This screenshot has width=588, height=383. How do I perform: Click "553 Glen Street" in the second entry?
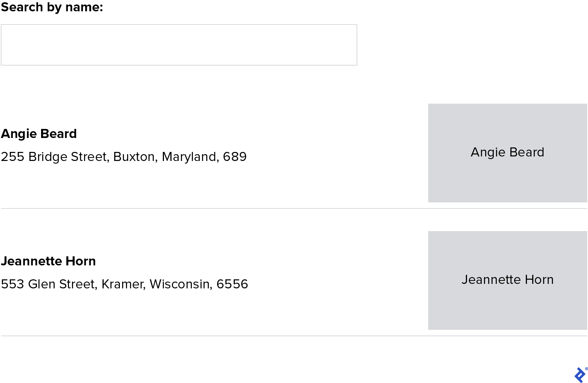47,284
